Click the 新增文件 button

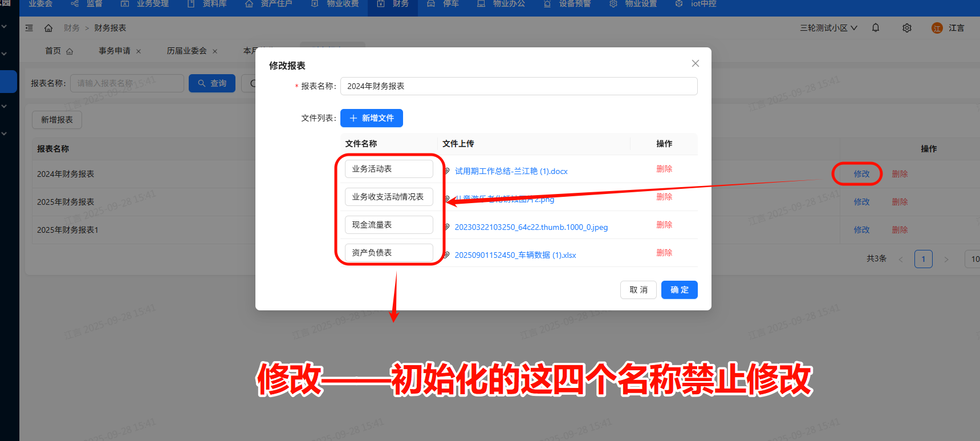pos(371,118)
